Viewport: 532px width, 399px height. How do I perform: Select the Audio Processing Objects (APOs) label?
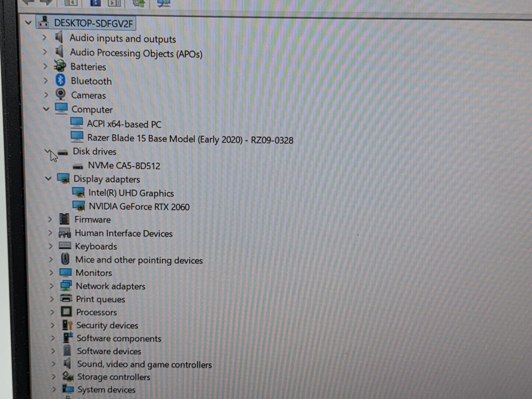click(136, 53)
